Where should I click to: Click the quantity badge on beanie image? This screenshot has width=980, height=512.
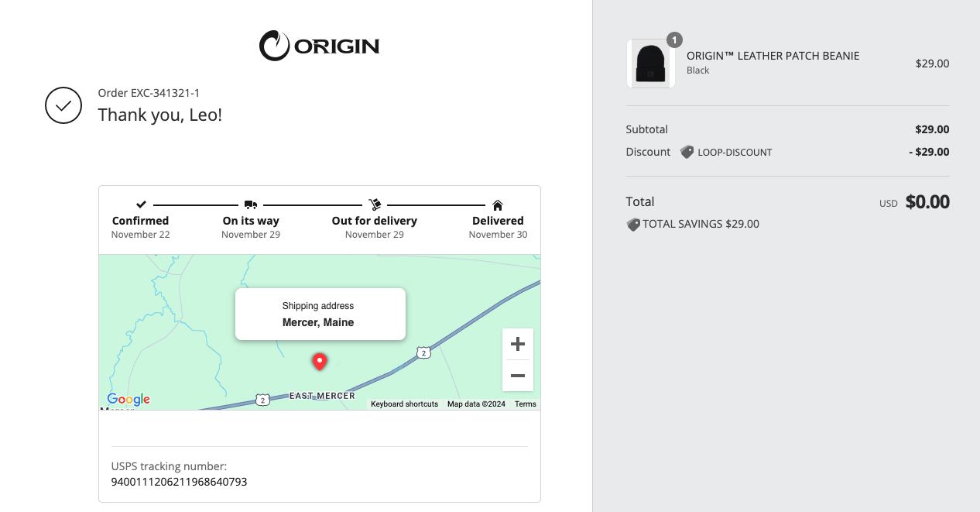click(674, 40)
